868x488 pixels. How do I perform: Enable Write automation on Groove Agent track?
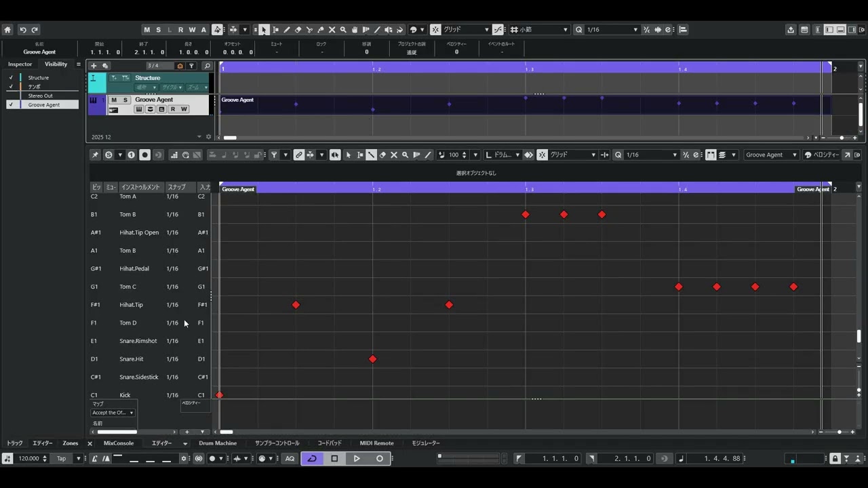pyautogui.click(x=184, y=110)
